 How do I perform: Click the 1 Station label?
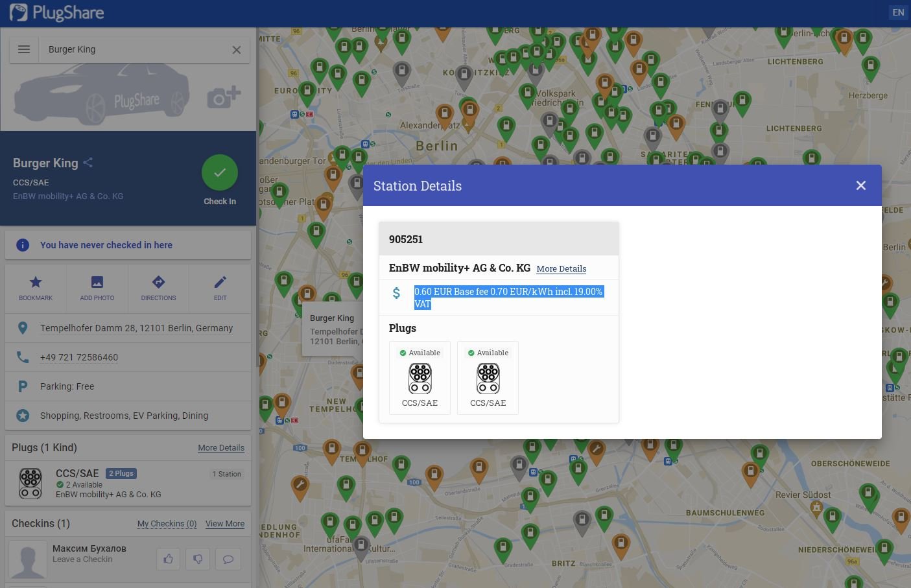[227, 474]
